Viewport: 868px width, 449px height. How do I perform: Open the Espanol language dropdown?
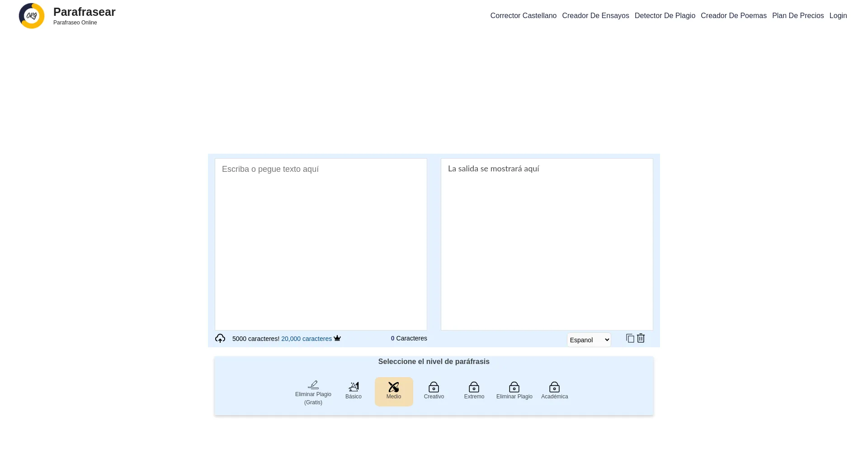pyautogui.click(x=589, y=340)
